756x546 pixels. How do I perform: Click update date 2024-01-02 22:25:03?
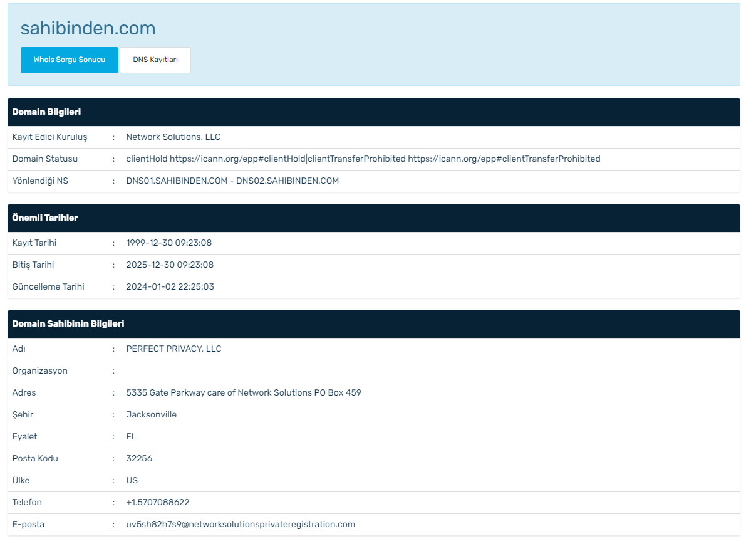(x=170, y=286)
